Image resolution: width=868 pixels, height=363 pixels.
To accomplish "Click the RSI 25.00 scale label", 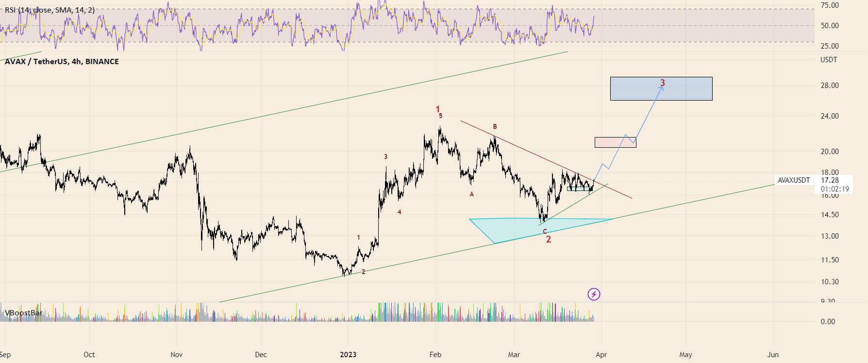I will [830, 46].
